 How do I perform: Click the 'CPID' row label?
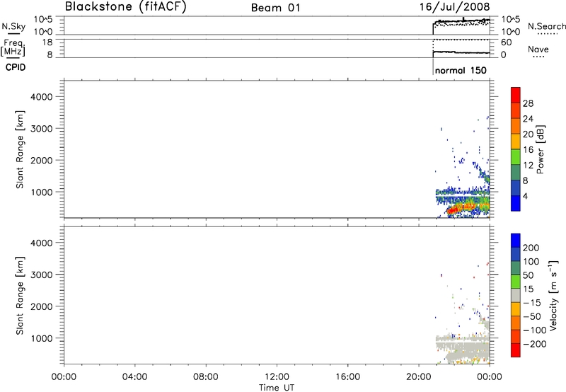(x=16, y=67)
